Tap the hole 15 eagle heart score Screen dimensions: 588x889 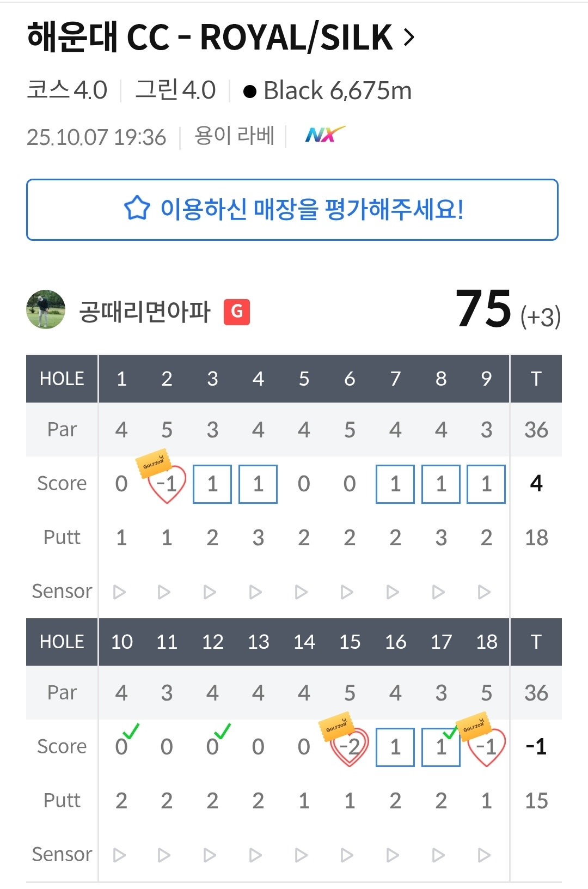click(x=350, y=747)
